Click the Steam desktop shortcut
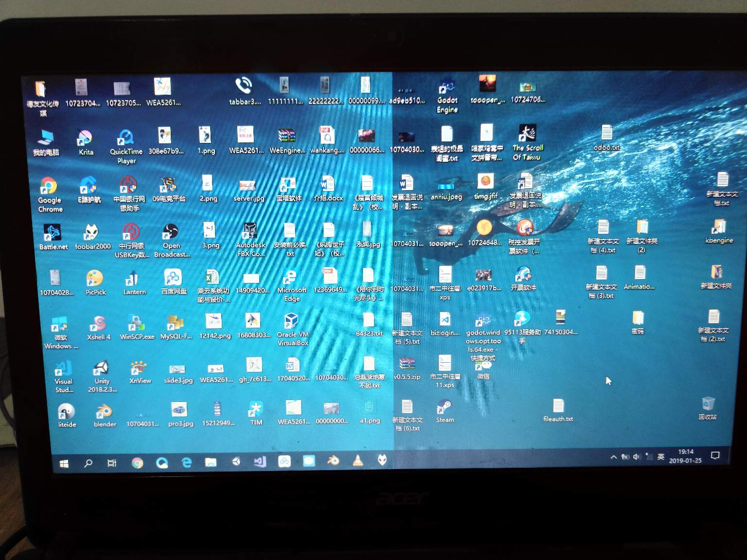Viewport: 747px width, 560px height. pyautogui.click(x=445, y=407)
